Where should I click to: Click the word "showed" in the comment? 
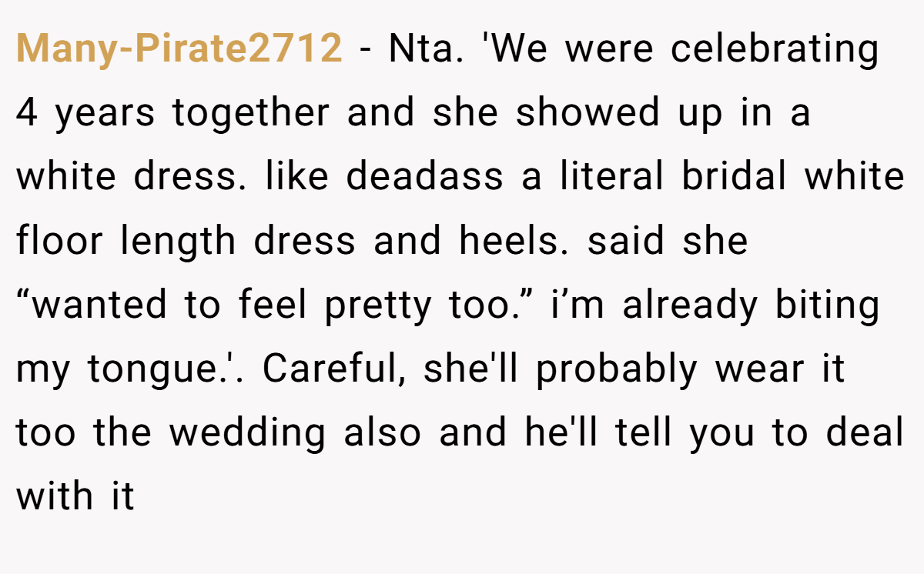(588, 113)
